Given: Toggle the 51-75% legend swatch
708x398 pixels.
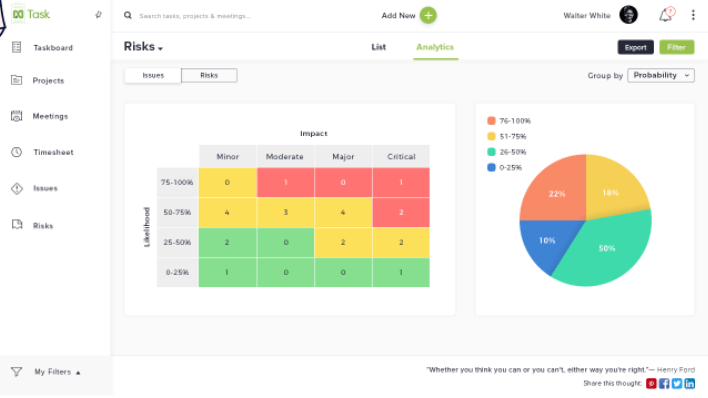Looking at the screenshot, I should pos(491,136).
